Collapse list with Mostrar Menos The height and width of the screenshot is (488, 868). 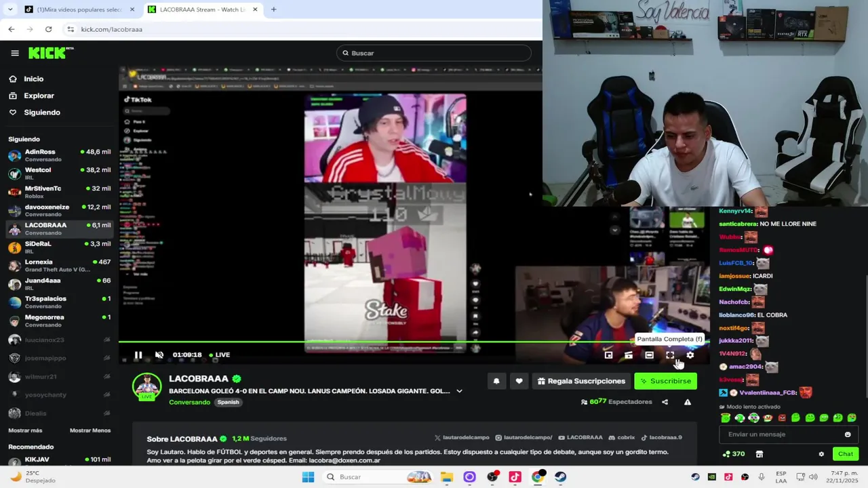click(90, 430)
